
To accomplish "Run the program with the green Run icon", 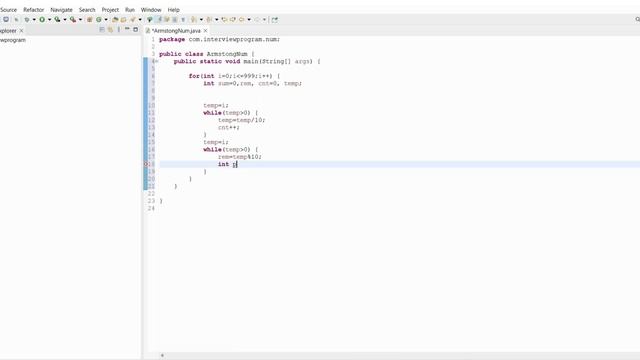I will (x=42, y=19).
